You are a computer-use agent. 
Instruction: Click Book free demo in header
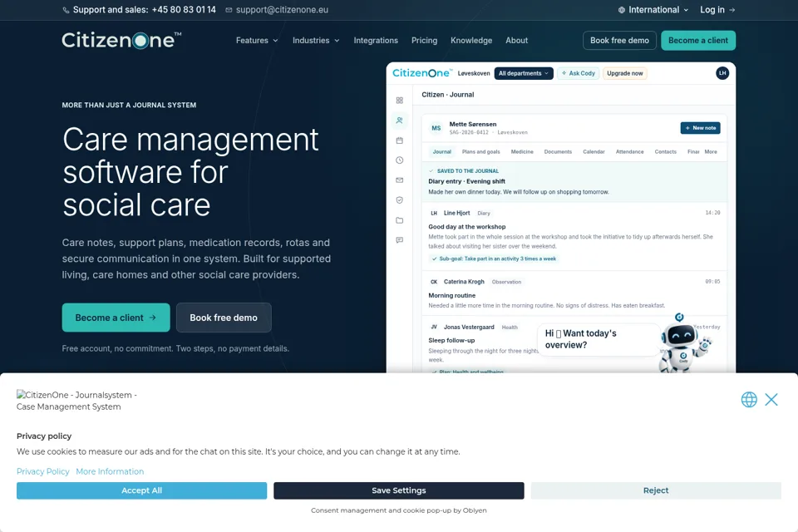pyautogui.click(x=619, y=40)
